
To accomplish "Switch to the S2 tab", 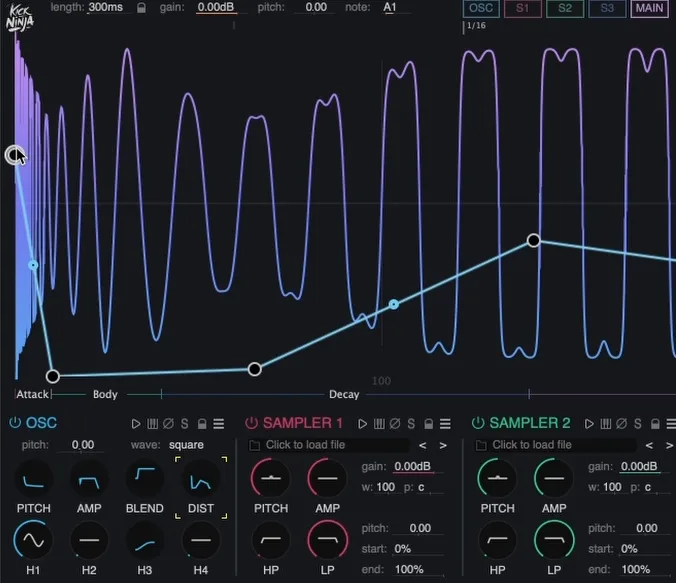I will [565, 8].
